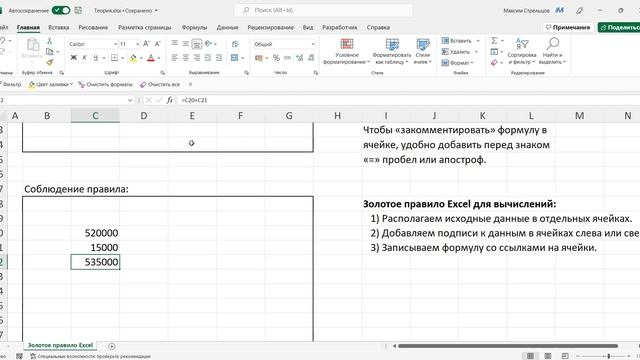
Task: Click the Cut scissors icon
Action: tap(49, 41)
